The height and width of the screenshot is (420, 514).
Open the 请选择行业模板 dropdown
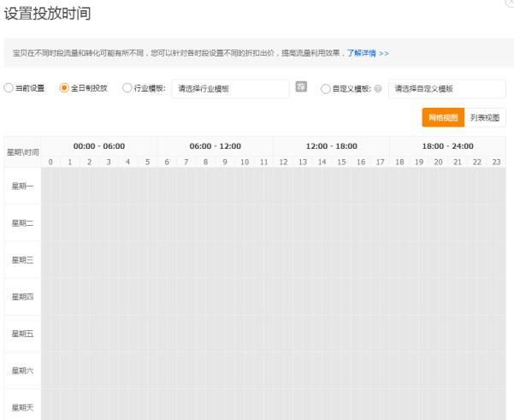coord(230,89)
